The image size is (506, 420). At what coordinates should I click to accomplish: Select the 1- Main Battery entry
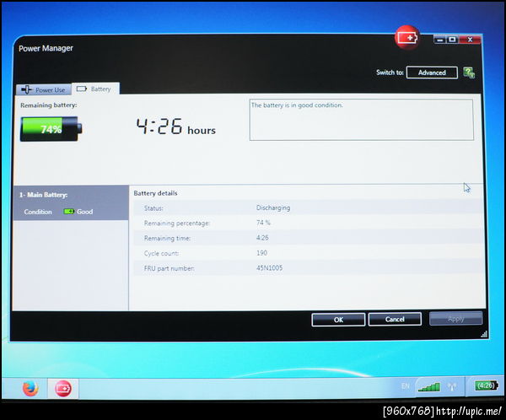point(71,202)
